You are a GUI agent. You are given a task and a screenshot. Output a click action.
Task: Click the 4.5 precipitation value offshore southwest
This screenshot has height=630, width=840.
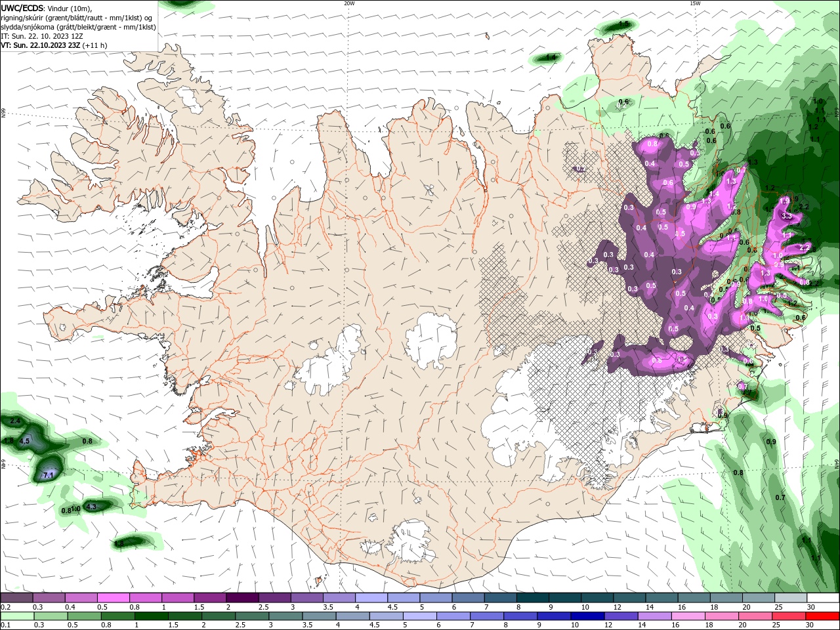pos(24,441)
